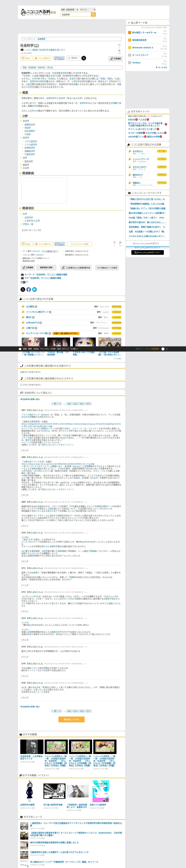Share article via X icon beside 掲示板へ
This screenshot has height=868, width=186.
click(84, 58)
